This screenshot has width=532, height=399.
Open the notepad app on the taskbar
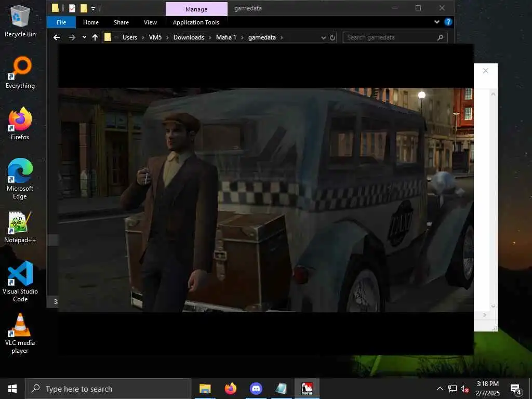[282, 389]
